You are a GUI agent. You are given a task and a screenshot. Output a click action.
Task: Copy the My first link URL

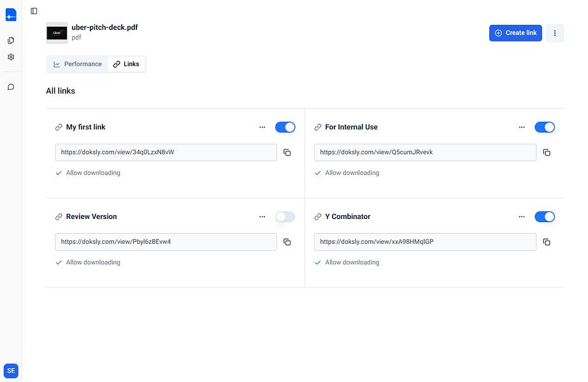point(287,153)
